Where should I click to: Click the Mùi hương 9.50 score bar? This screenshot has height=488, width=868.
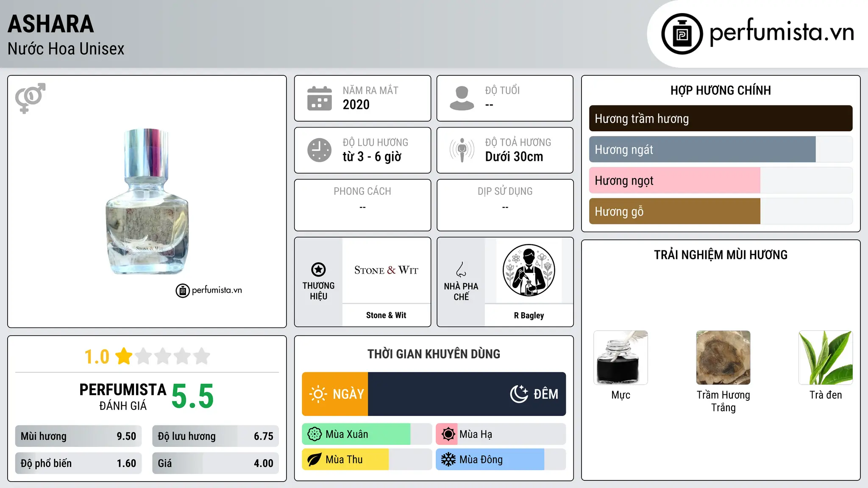coord(78,436)
